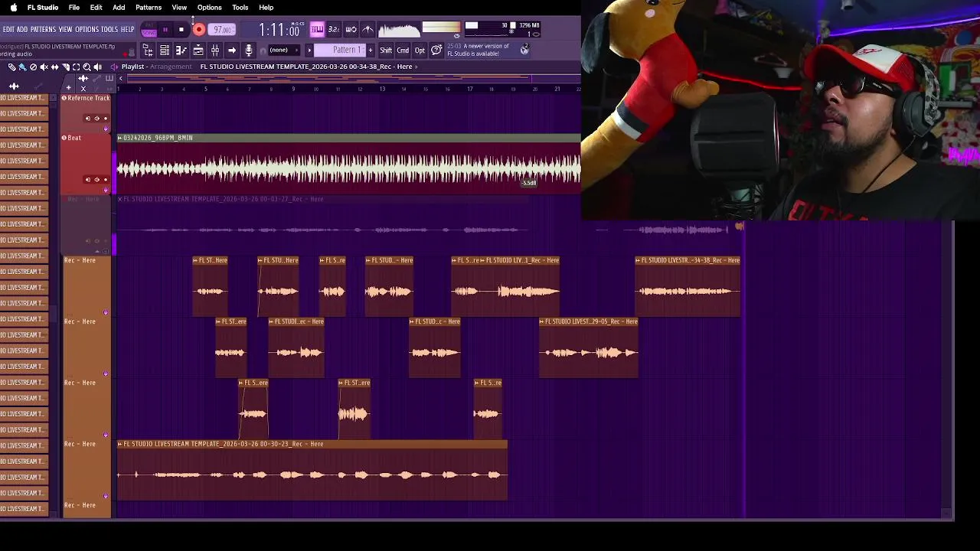This screenshot has width=980, height=551.
Task: Toggle the metronome button
Action: 368,30
